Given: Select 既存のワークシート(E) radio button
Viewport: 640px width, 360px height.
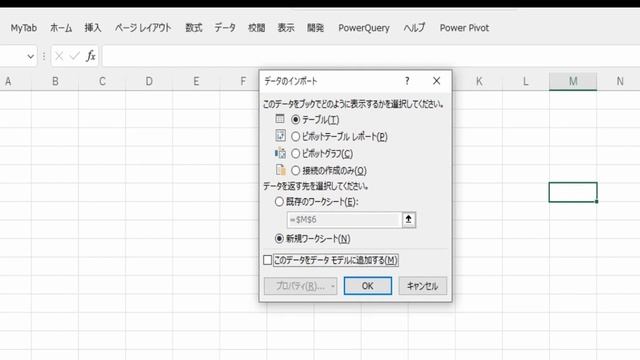Looking at the screenshot, I should click(279, 202).
